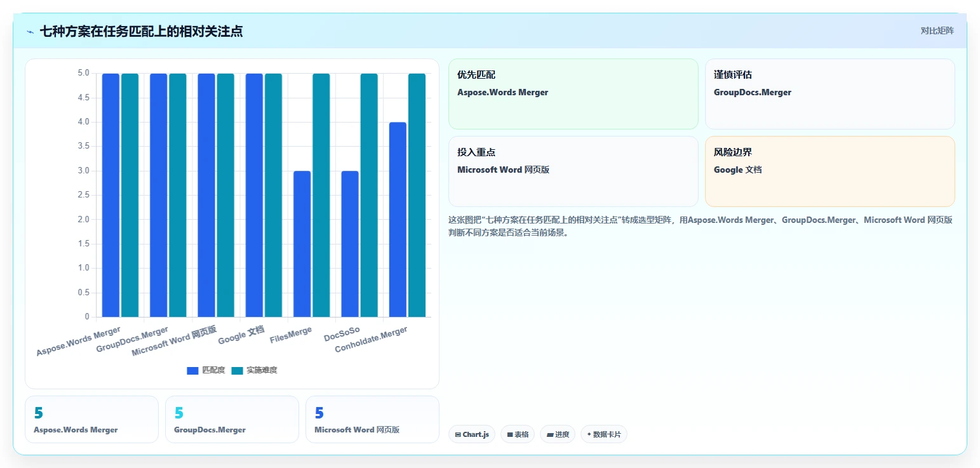The width and height of the screenshot is (980, 468).
Task: Click the GroupDocs.Merger stat card showing 5
Action: pyautogui.click(x=232, y=419)
